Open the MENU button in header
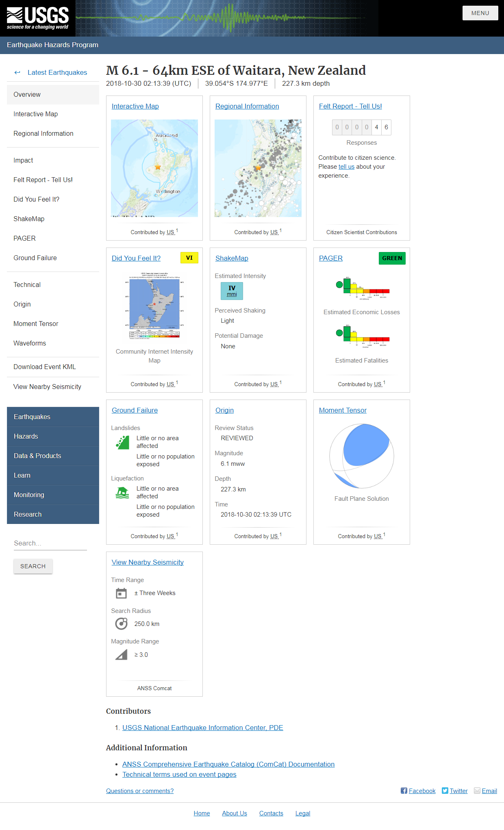This screenshot has height=830, width=504. click(480, 13)
